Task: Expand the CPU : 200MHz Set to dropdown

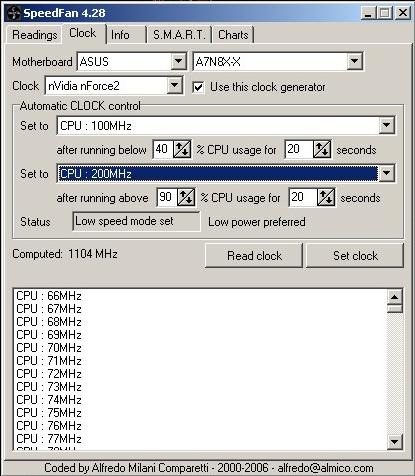Action: pyautogui.click(x=386, y=173)
